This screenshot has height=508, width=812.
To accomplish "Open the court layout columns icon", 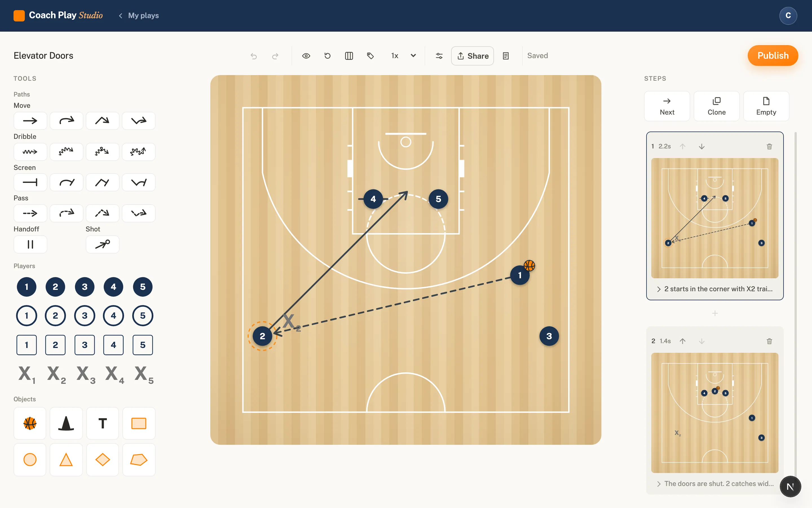I will pos(349,56).
